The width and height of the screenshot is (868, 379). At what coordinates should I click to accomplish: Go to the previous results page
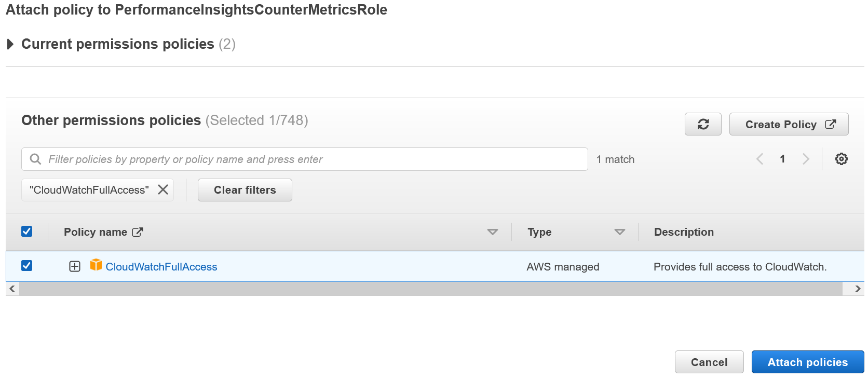(x=759, y=159)
